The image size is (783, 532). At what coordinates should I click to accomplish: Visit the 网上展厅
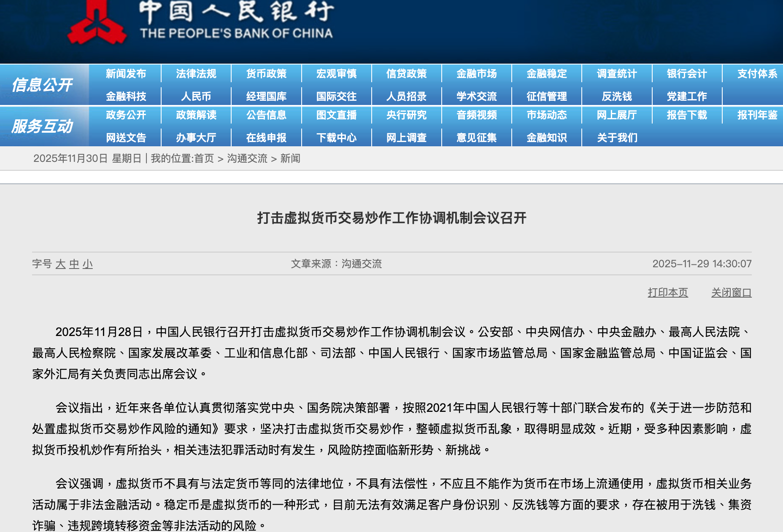617,115
